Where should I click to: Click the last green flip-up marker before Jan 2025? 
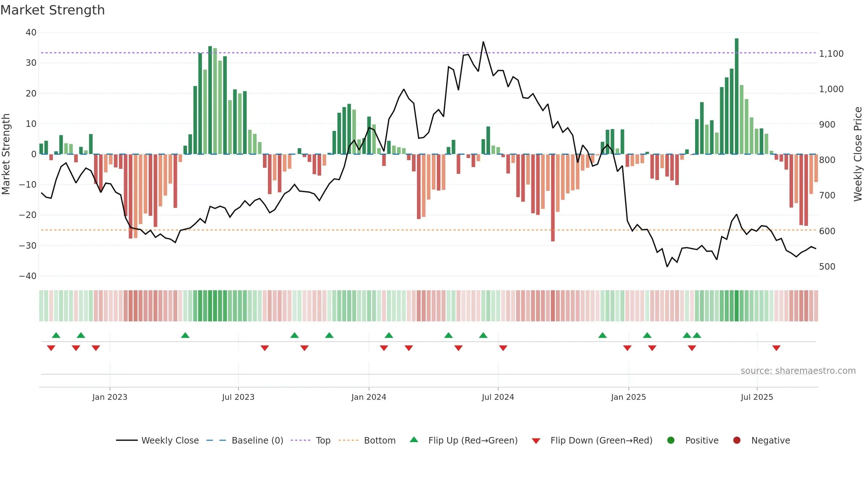[x=603, y=335]
